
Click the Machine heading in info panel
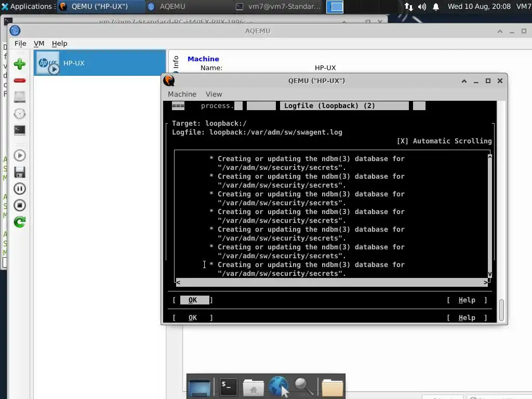tap(203, 59)
